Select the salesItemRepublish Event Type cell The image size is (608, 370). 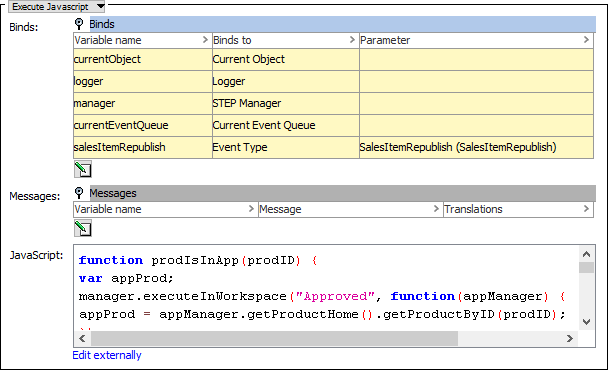pyautogui.click(x=286, y=147)
